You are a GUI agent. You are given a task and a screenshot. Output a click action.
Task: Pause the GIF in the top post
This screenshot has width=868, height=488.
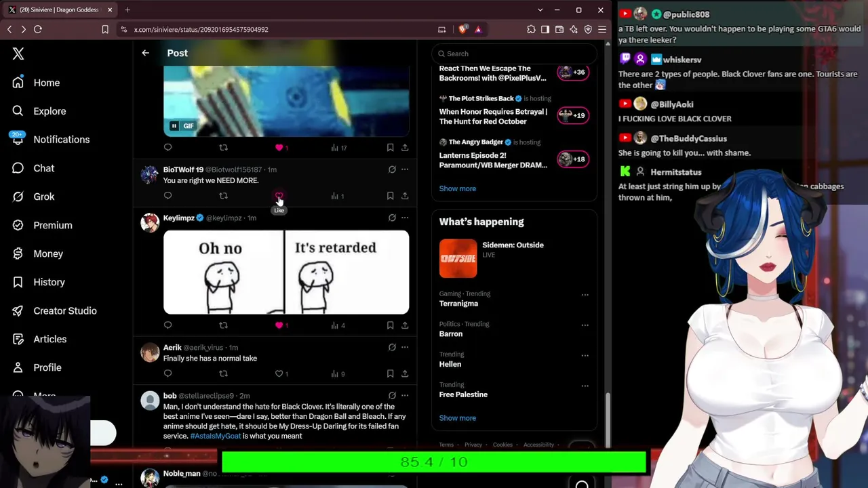[174, 126]
